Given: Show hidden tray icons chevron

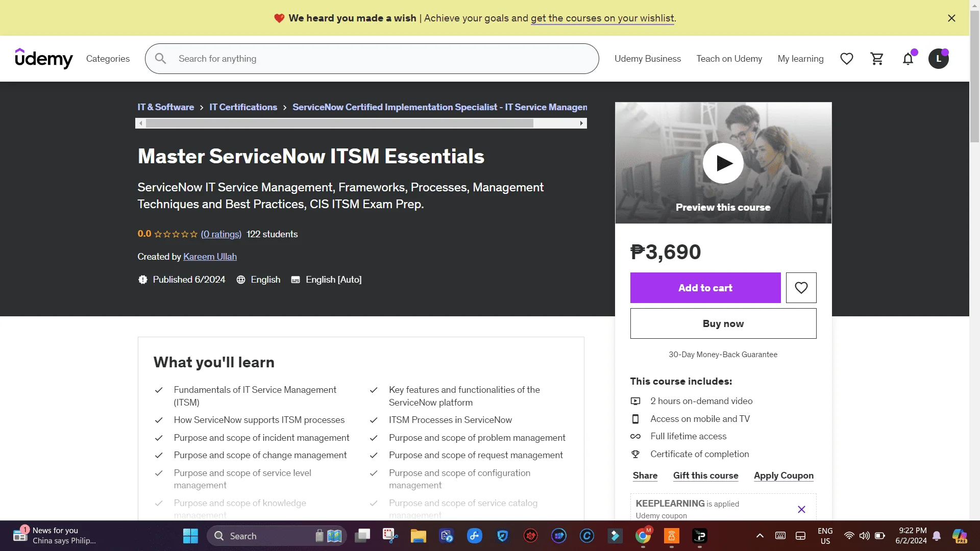Looking at the screenshot, I should [760, 536].
